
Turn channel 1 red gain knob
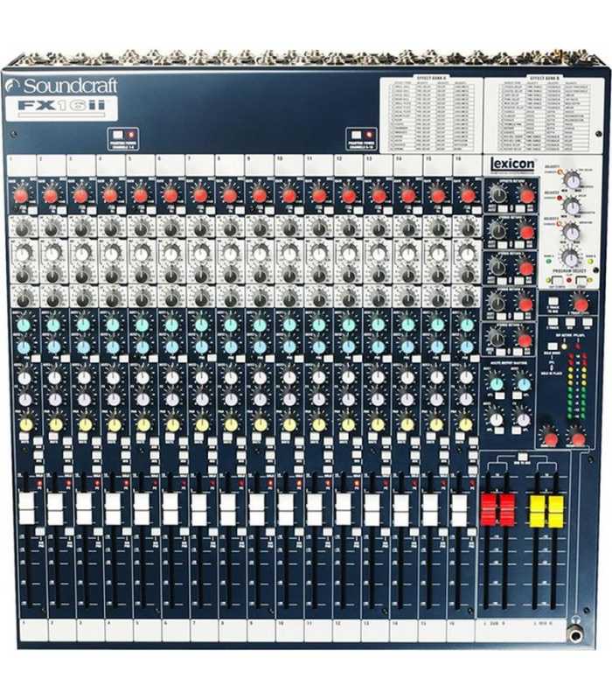(x=21, y=195)
